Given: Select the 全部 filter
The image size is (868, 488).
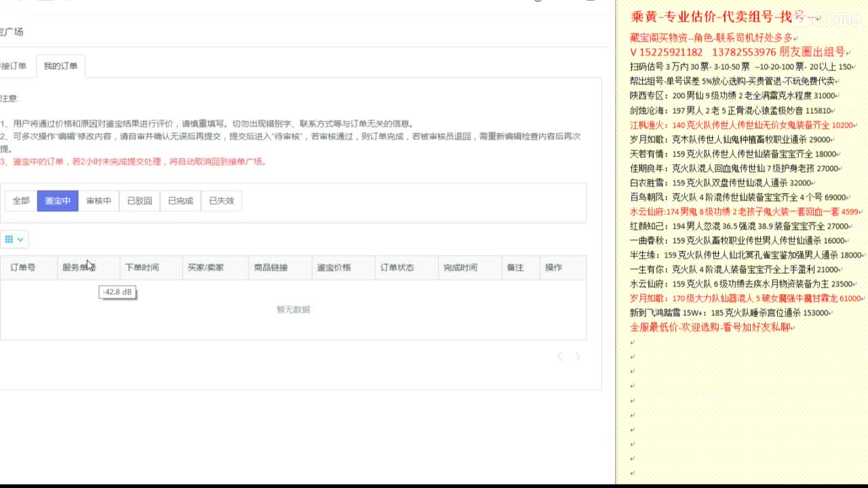Looking at the screenshot, I should pos(21,201).
